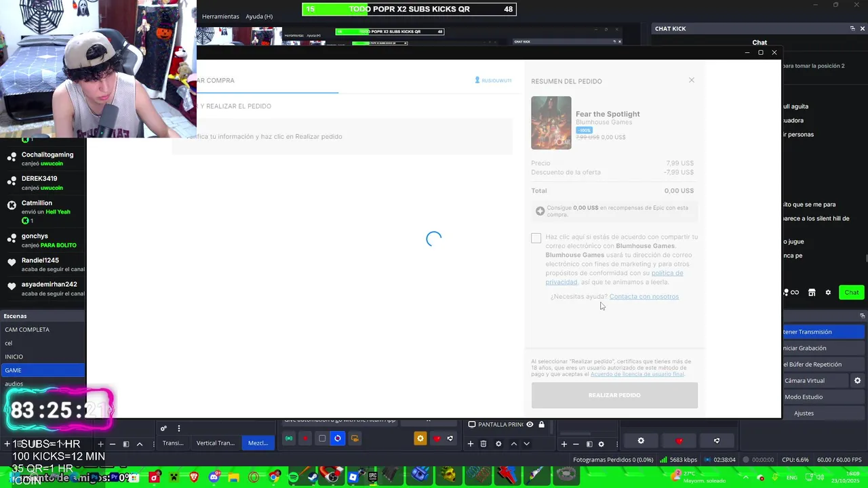Click the orange gear button

pos(420,439)
